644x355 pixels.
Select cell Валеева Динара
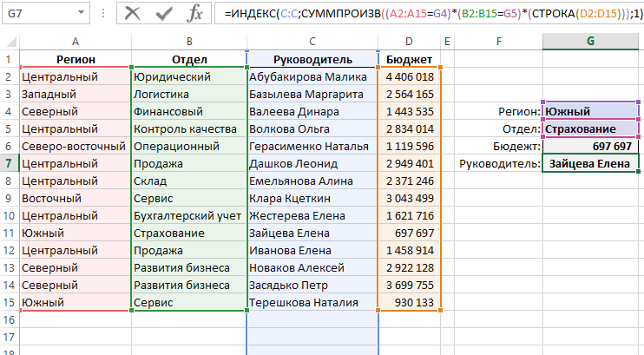tap(312, 111)
